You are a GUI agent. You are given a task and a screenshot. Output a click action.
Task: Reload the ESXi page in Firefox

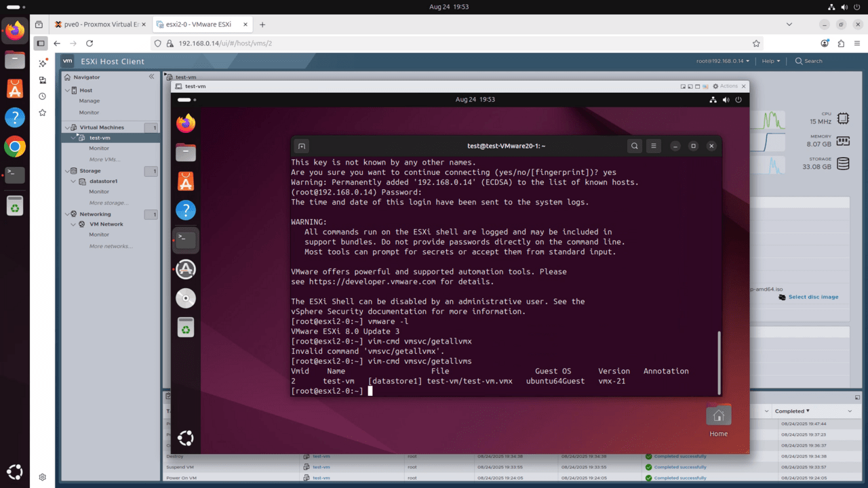point(90,43)
